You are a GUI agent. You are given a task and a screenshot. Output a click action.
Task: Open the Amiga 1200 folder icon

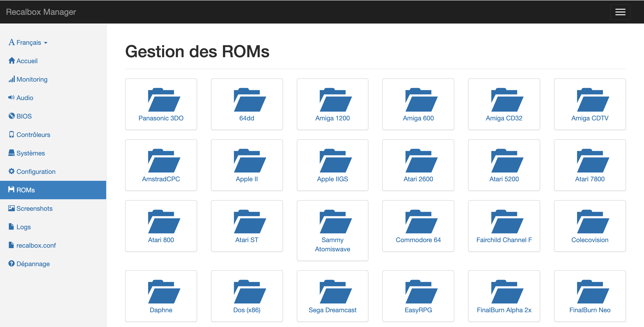tap(335, 100)
